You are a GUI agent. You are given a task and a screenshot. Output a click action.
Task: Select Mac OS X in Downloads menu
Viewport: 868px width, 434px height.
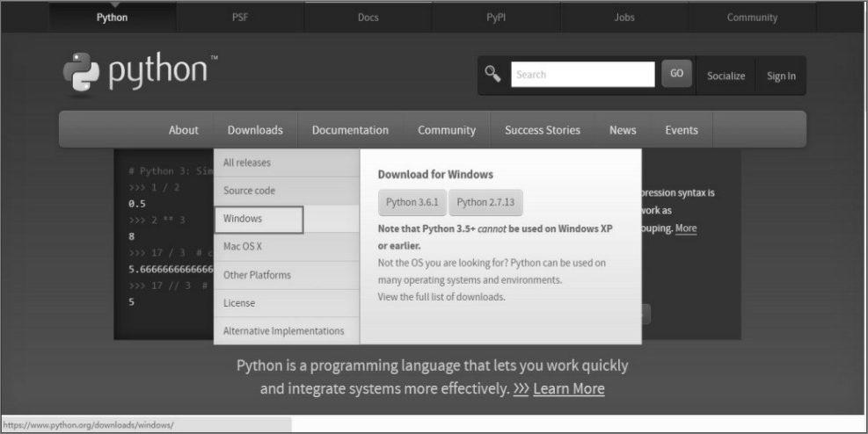tap(287, 247)
